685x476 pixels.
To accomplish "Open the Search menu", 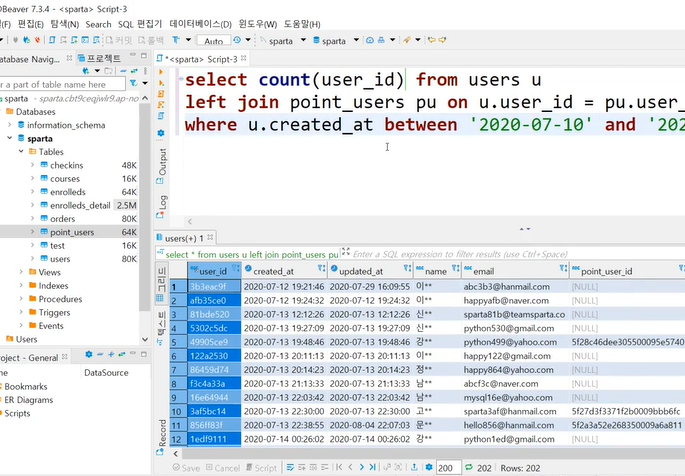I will click(98, 24).
